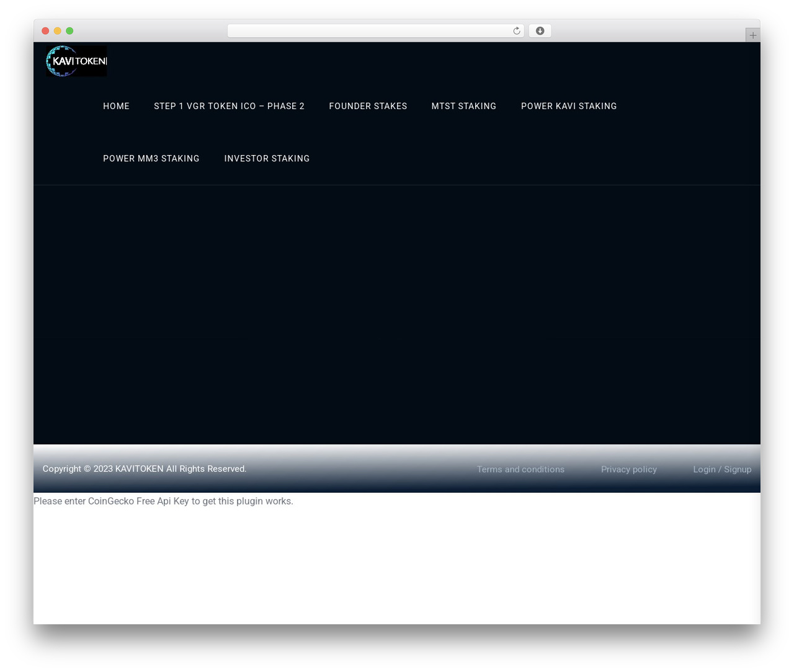Click the browser download arrow icon
The width and height of the screenshot is (794, 672).
coord(540,31)
